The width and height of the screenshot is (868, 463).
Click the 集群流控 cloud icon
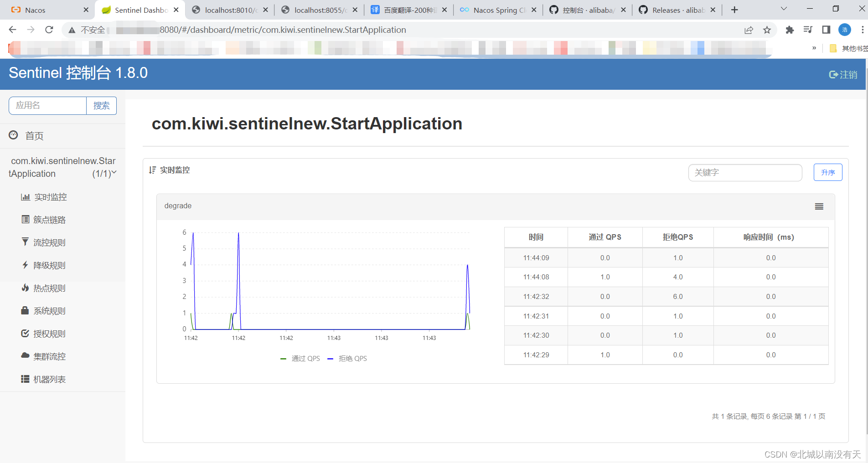point(25,355)
